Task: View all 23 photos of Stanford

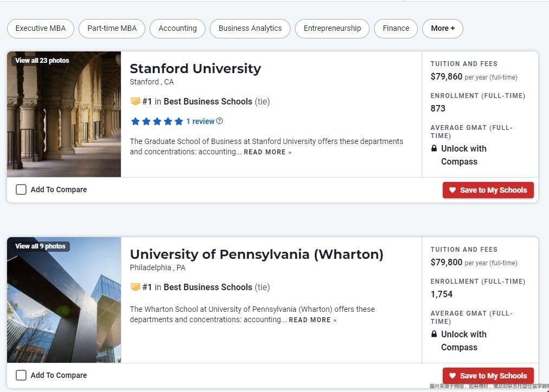Action: point(42,61)
